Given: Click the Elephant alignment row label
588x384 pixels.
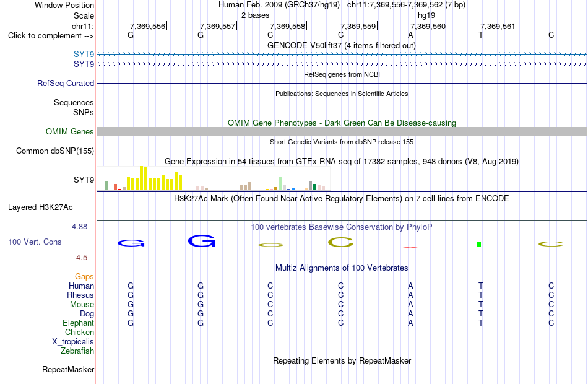Looking at the screenshot, I should (78, 323).
